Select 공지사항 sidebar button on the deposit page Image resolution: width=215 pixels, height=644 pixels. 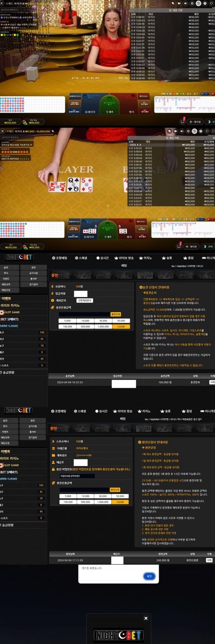coord(33,273)
